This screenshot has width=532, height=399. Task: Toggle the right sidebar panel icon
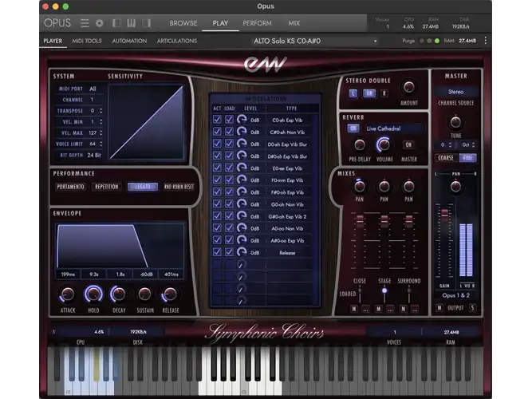[x=147, y=23]
